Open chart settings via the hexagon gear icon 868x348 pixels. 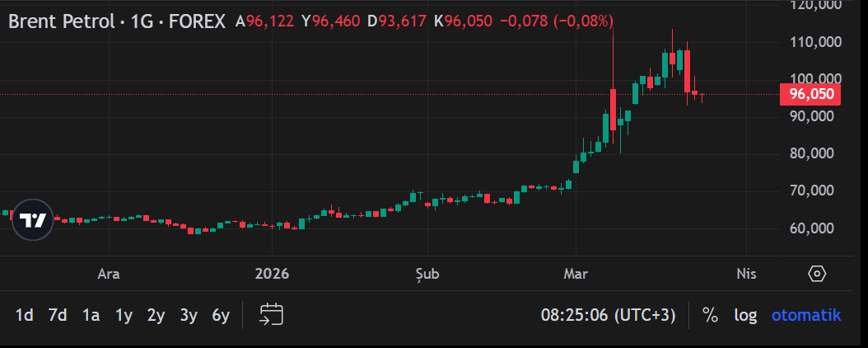(817, 274)
